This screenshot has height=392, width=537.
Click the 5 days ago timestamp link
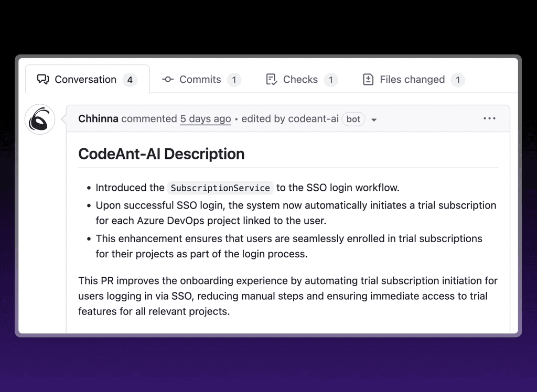(x=205, y=118)
